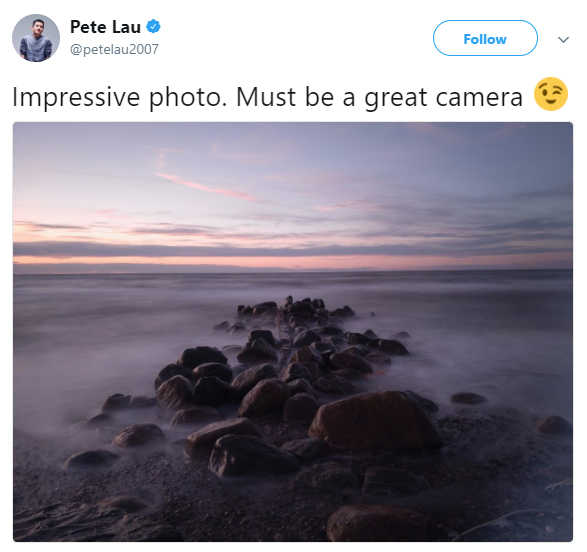Click the winking face emoji

click(551, 94)
